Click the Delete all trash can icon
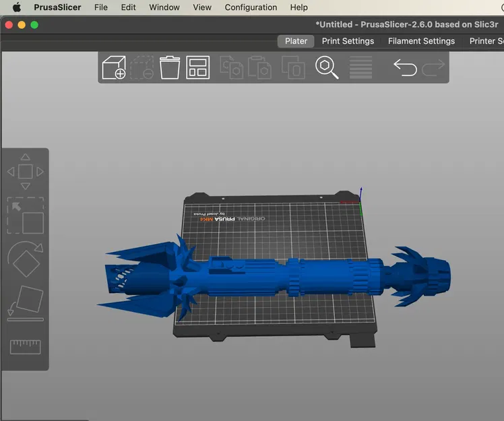This screenshot has height=421, width=504. tap(170, 67)
